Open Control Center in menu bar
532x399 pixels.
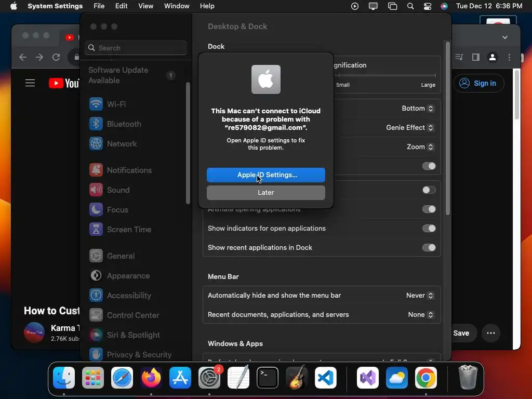coord(428,6)
